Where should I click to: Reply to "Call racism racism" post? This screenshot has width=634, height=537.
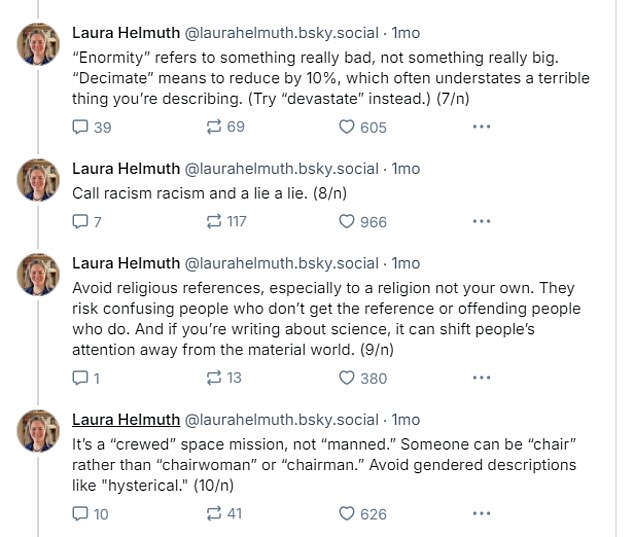[82, 222]
